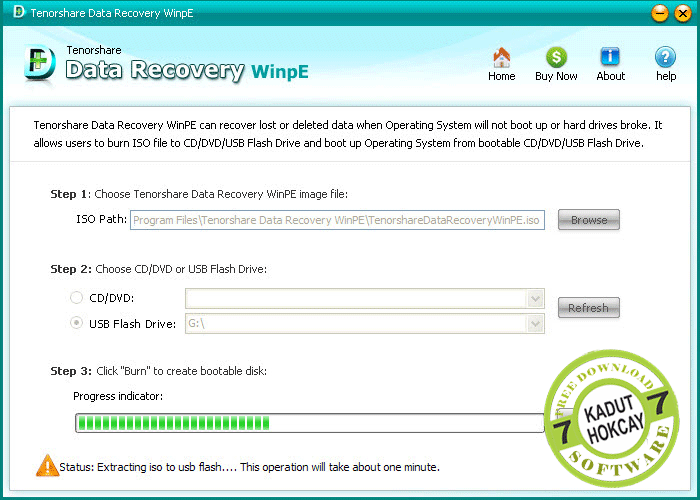This screenshot has height=500, width=700.
Task: Click the 'ISO Path:' label
Action: pos(101,219)
